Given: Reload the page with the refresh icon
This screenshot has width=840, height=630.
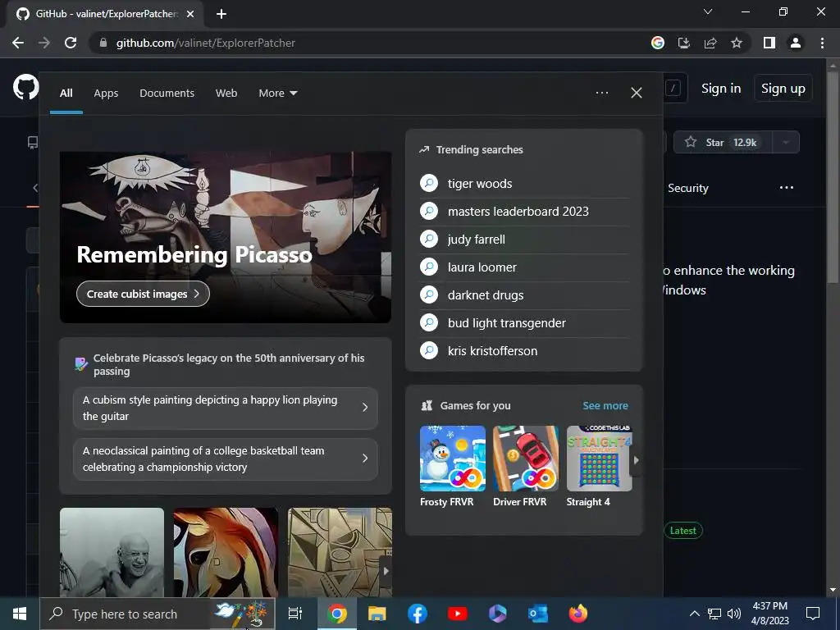Looking at the screenshot, I should tap(71, 43).
